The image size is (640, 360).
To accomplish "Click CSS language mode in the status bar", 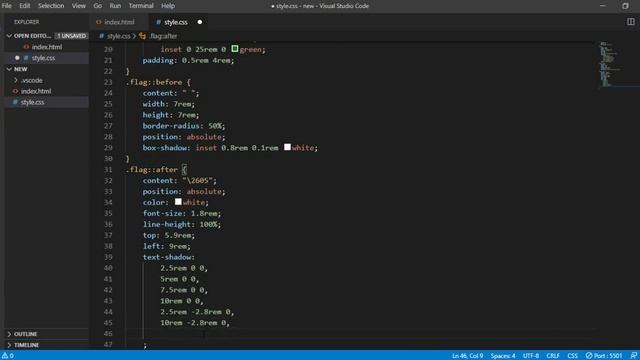I will tap(572, 356).
